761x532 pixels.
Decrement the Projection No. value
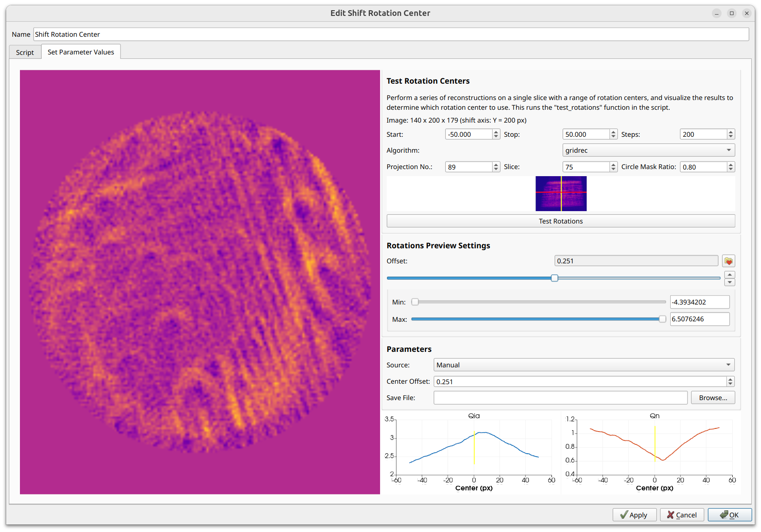[x=496, y=170]
